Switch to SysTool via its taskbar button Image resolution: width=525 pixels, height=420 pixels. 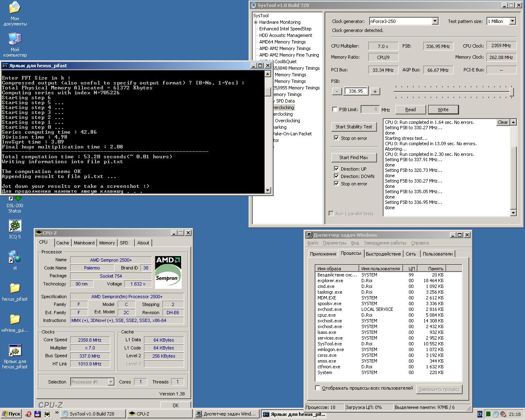[93, 414]
